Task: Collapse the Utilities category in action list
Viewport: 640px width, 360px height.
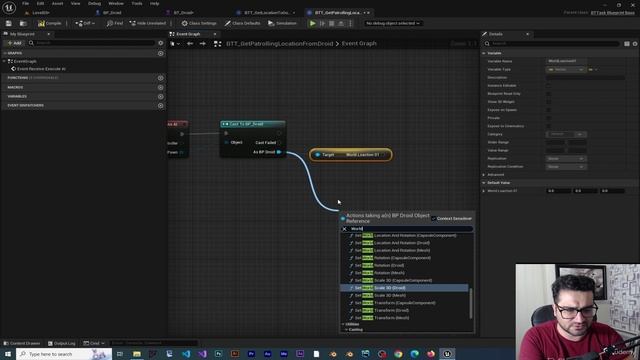Action: coord(343,324)
